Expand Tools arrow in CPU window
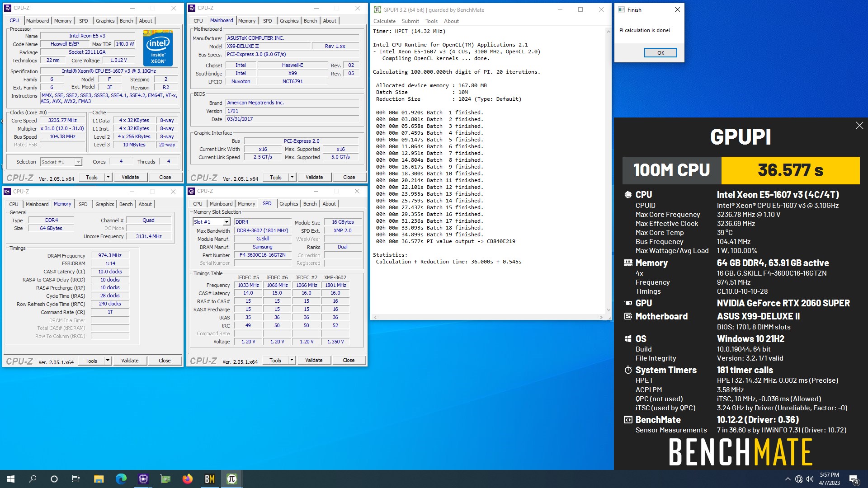The height and width of the screenshot is (488, 868). [108, 177]
